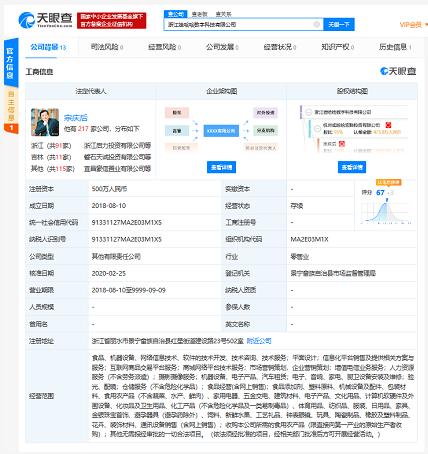Viewport: 428px width, 454px height.
Task: Click the registered address text
Action: point(167,341)
